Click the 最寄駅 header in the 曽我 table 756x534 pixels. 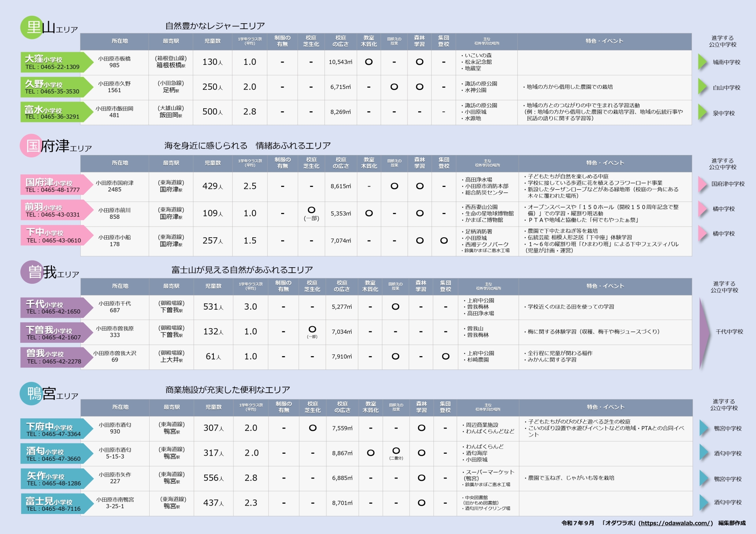171,286
